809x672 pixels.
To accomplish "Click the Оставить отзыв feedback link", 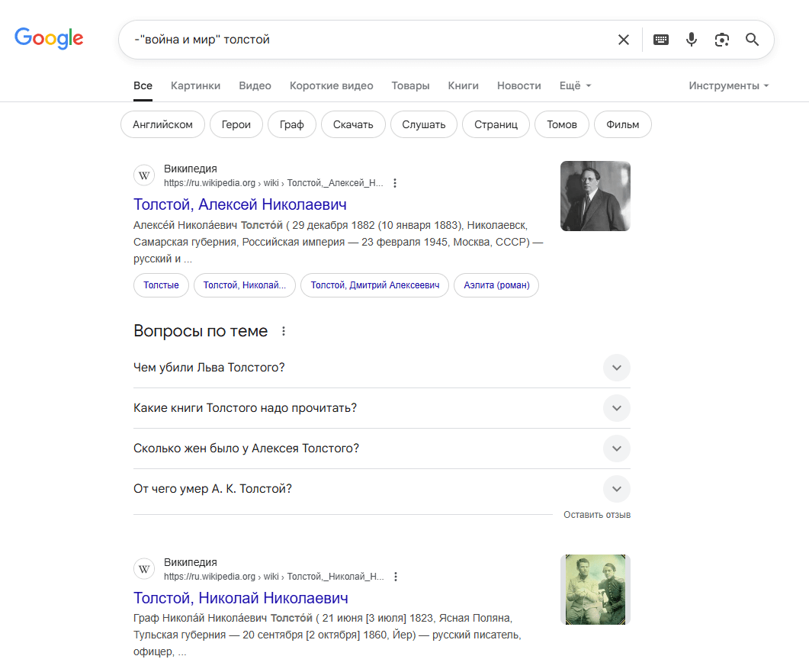I will [x=597, y=515].
